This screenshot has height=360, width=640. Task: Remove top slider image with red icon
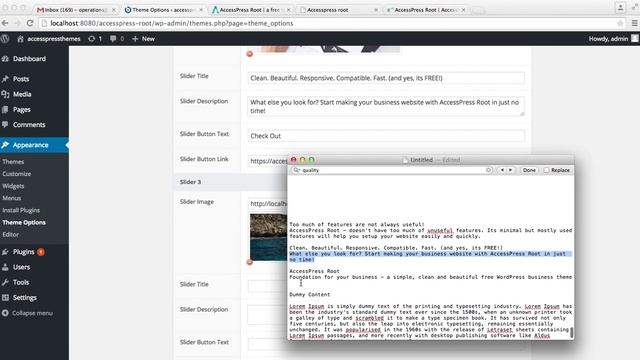tap(250, 54)
